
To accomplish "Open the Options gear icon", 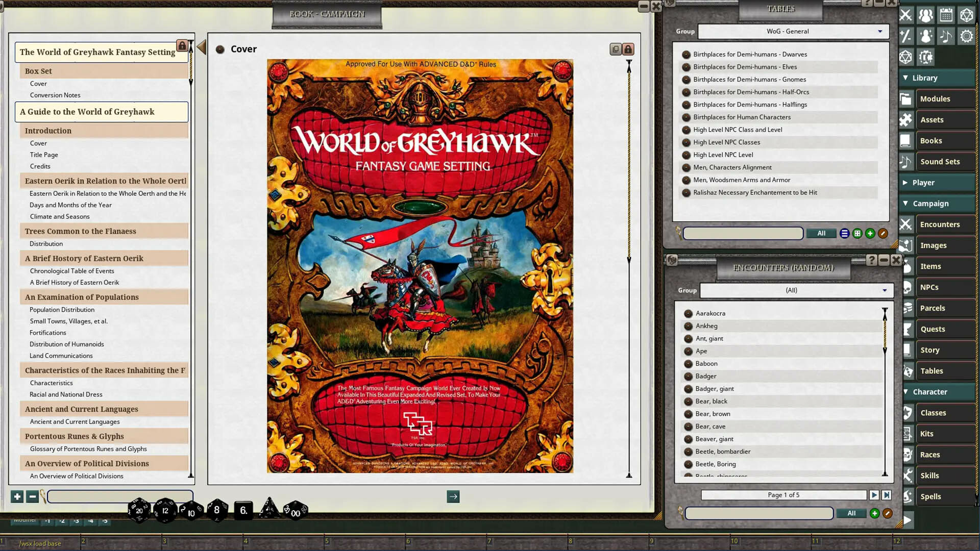I will tap(966, 36).
